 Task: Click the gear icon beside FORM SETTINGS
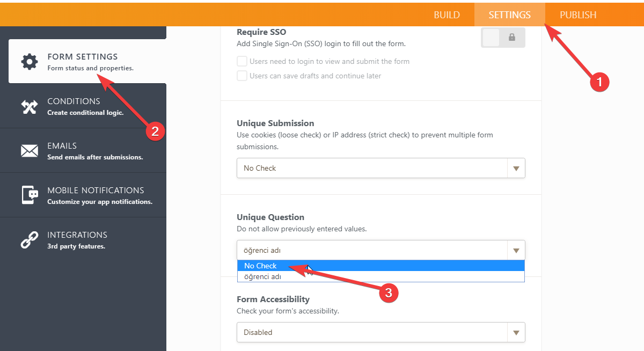coord(30,61)
